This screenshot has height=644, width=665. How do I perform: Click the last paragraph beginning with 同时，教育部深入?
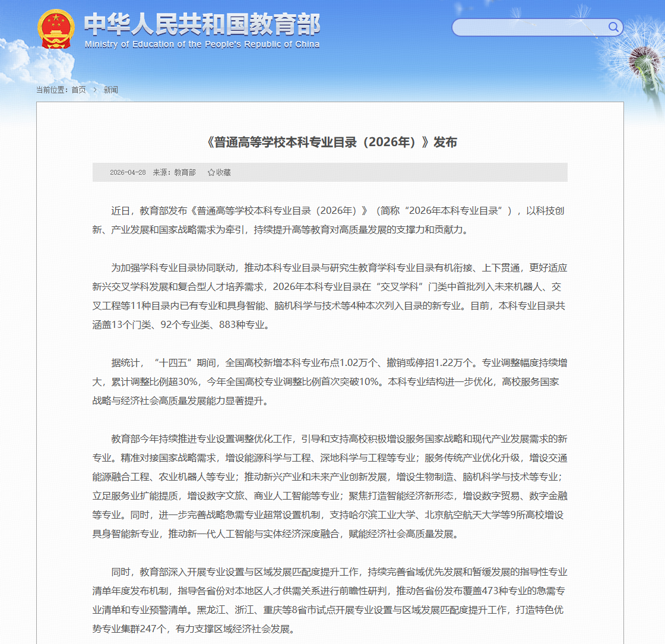(330, 600)
